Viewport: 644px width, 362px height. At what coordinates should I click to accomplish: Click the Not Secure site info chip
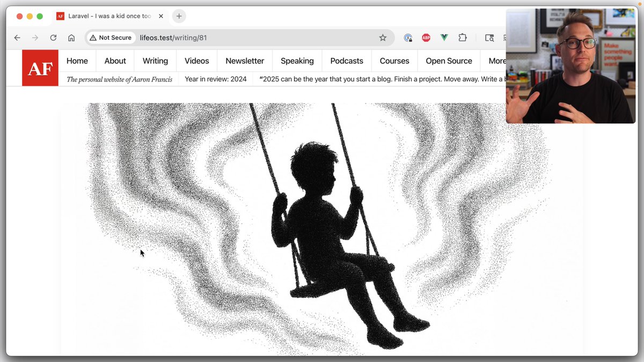(111, 38)
